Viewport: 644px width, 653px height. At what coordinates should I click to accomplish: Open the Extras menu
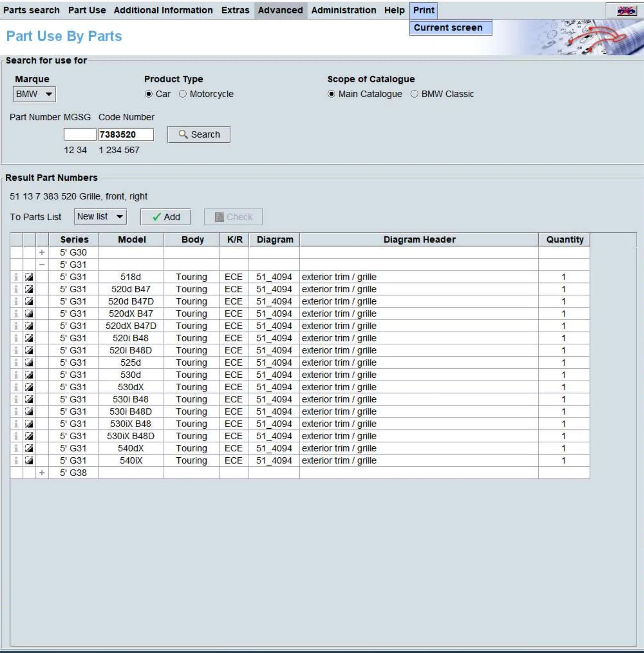point(235,10)
